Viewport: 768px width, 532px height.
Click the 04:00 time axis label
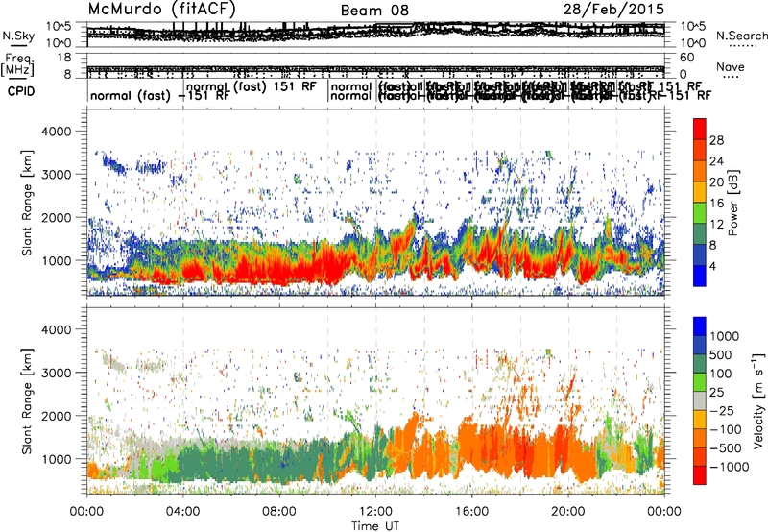pyautogui.click(x=183, y=512)
